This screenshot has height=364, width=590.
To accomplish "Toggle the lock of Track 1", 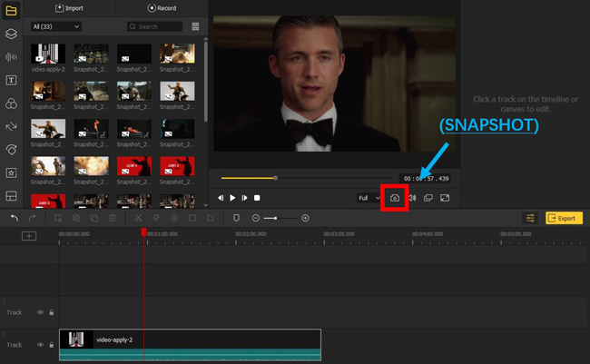I will coord(52,345).
